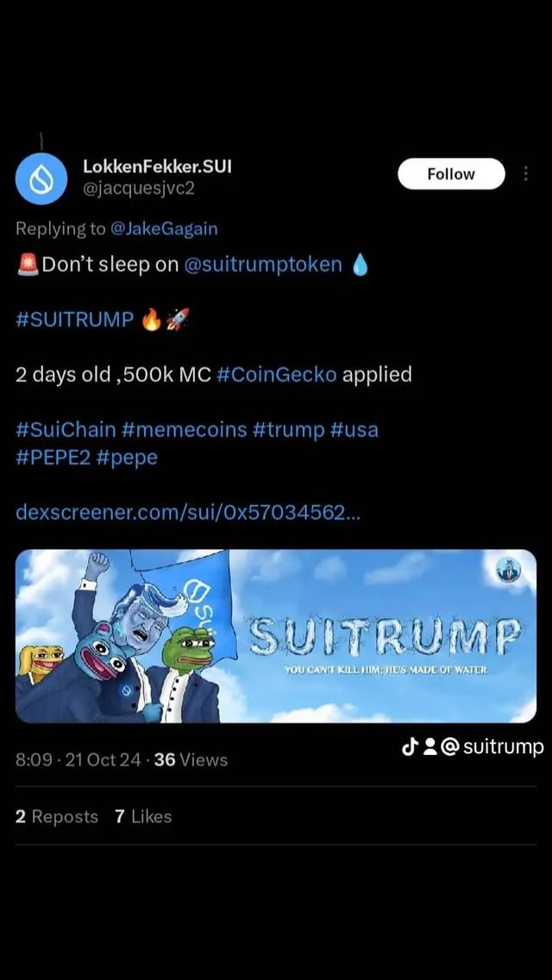Open the #PEPE2 hashtag
Viewport: 552px width, 980px height.
pos(53,458)
